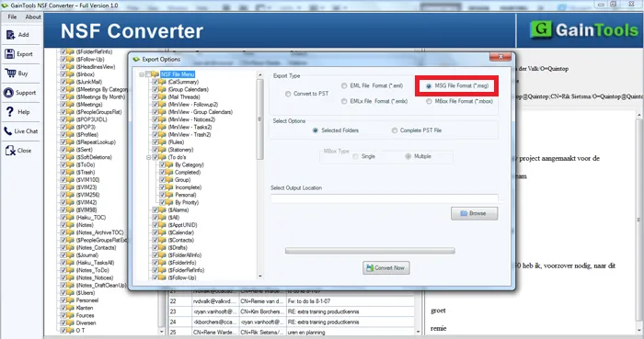Click the Browse button

[474, 213]
